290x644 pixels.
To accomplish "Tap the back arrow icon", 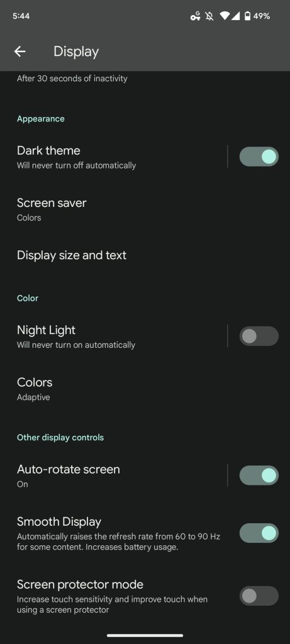I will tap(20, 52).
